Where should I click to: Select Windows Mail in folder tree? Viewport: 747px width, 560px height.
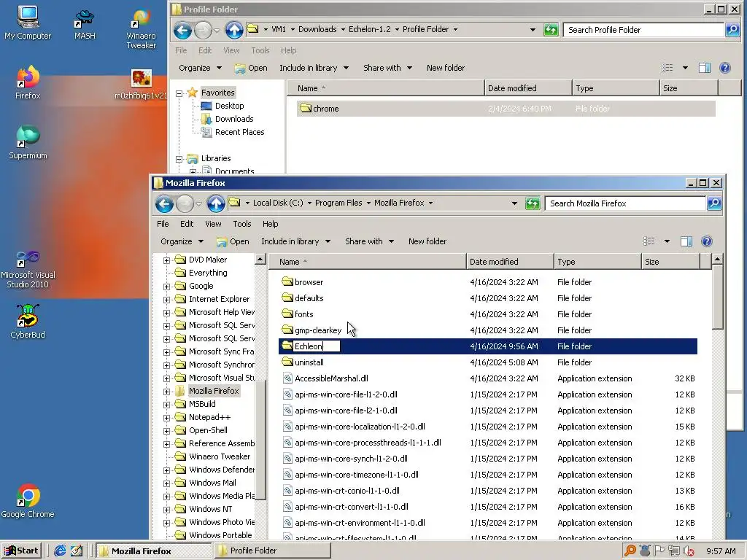click(212, 483)
